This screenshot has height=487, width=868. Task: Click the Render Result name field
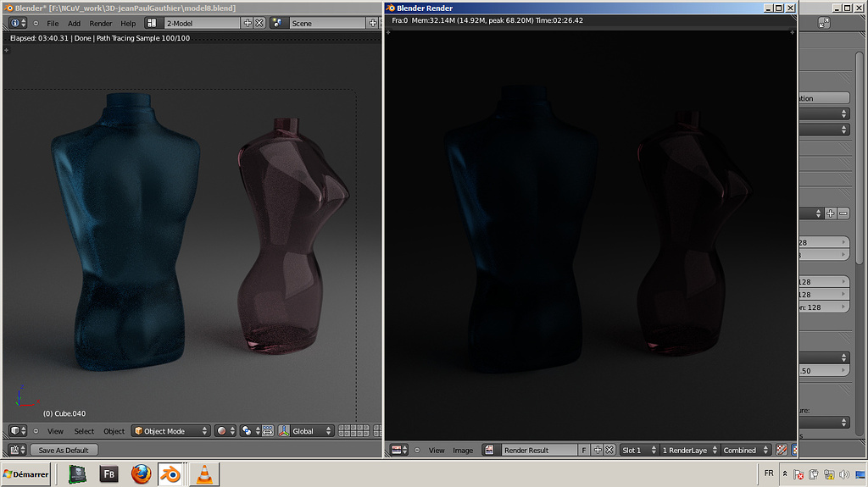[x=539, y=450]
